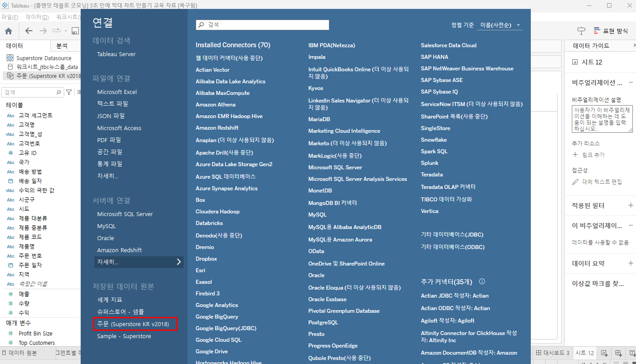Viewport: 636px width, 364px height.
Task: Click the 비주얼리제이션 설명 text box
Action: click(602, 119)
